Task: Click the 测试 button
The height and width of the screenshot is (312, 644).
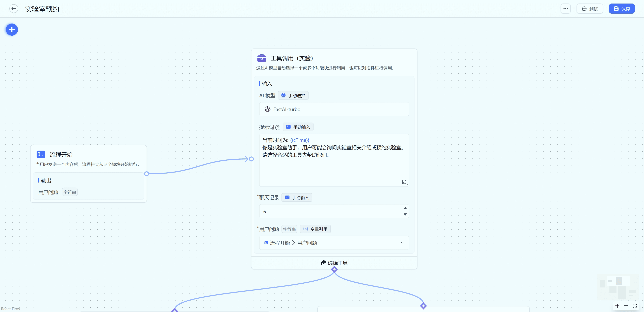Action: (x=590, y=9)
